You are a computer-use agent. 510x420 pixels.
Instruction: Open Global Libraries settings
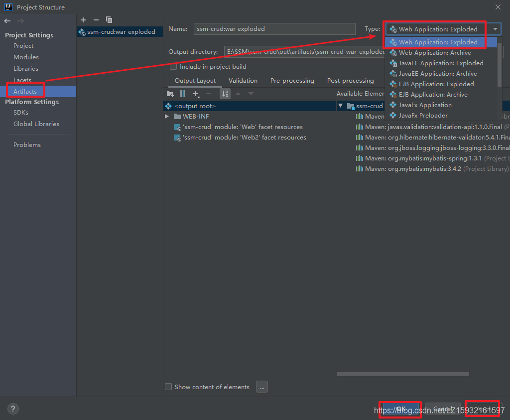pyautogui.click(x=36, y=124)
